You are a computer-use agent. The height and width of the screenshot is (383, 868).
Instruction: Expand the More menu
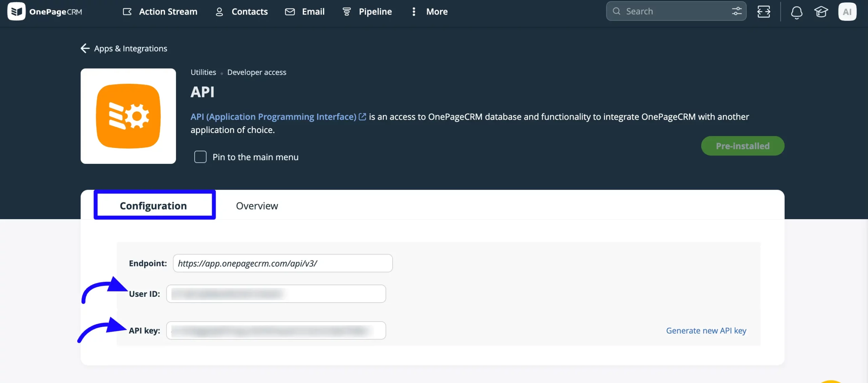429,12
